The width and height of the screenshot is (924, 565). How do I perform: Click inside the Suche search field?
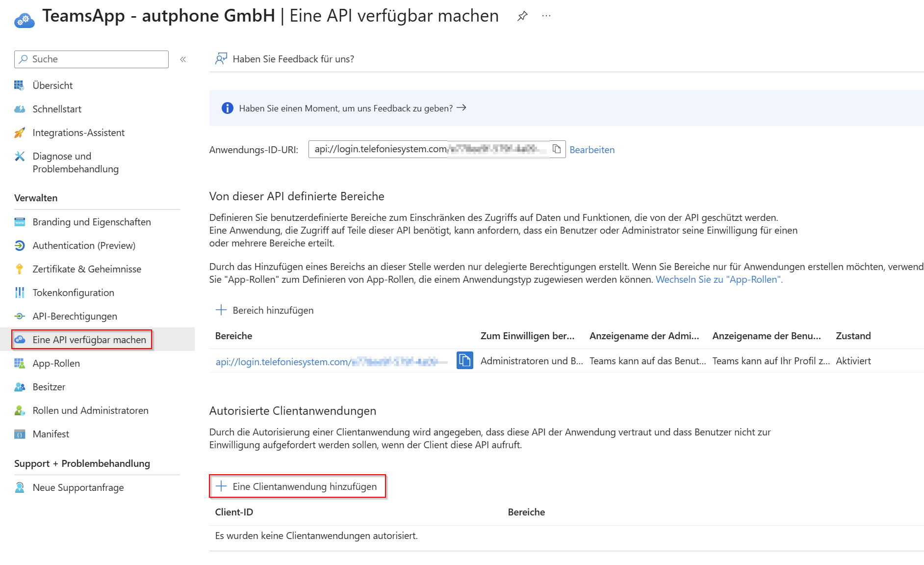(x=91, y=59)
